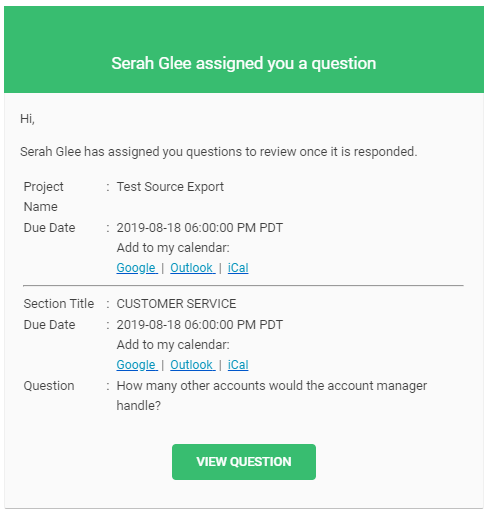Click the 'Hi,' greeting text
This screenshot has width=488, height=512.
click(27, 119)
